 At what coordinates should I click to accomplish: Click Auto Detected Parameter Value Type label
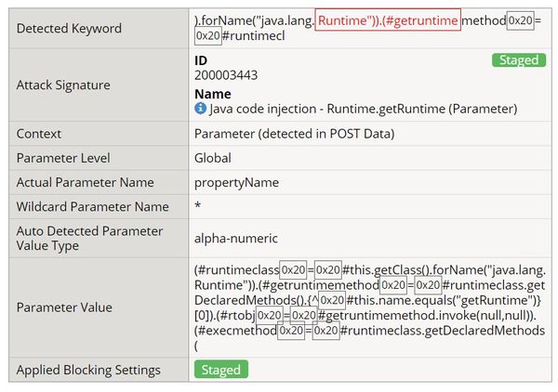click(89, 238)
